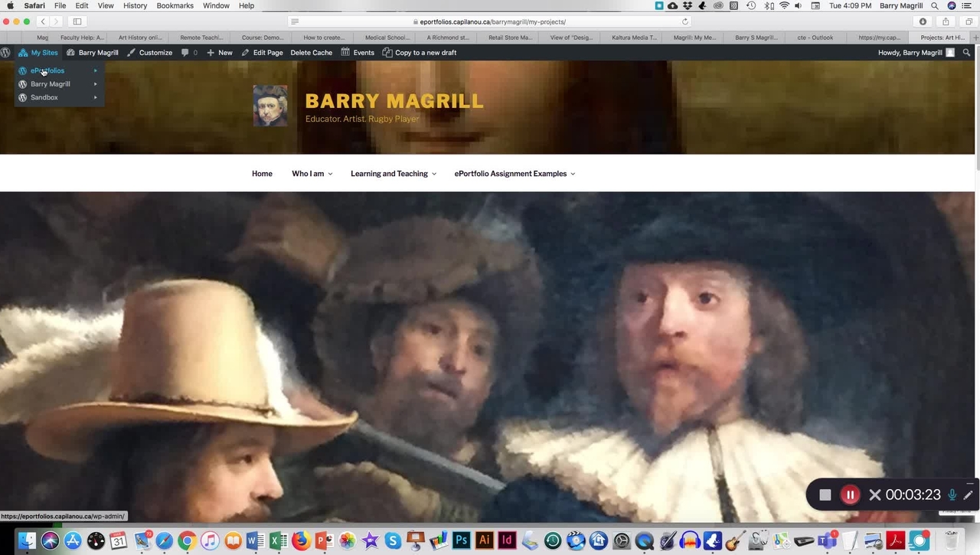The width and height of the screenshot is (980, 555).
Task: Toggle the recording microphone icon
Action: tap(952, 495)
